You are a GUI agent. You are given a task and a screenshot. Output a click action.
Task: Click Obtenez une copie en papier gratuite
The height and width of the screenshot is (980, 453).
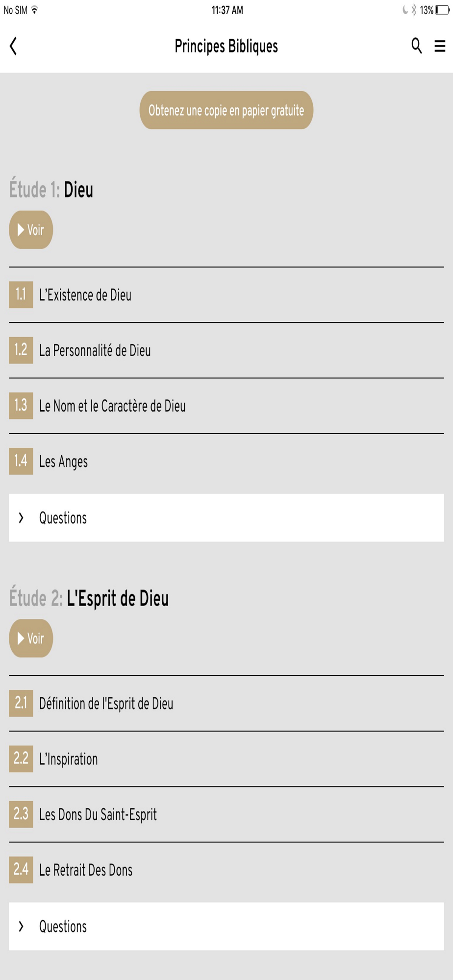[x=226, y=110]
